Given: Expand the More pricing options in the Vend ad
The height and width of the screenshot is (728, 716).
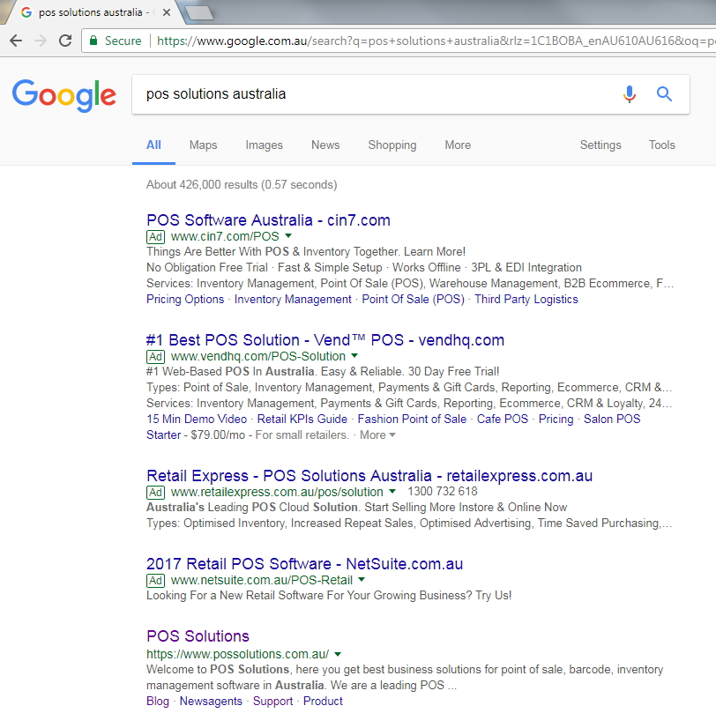Looking at the screenshot, I should coord(377,435).
